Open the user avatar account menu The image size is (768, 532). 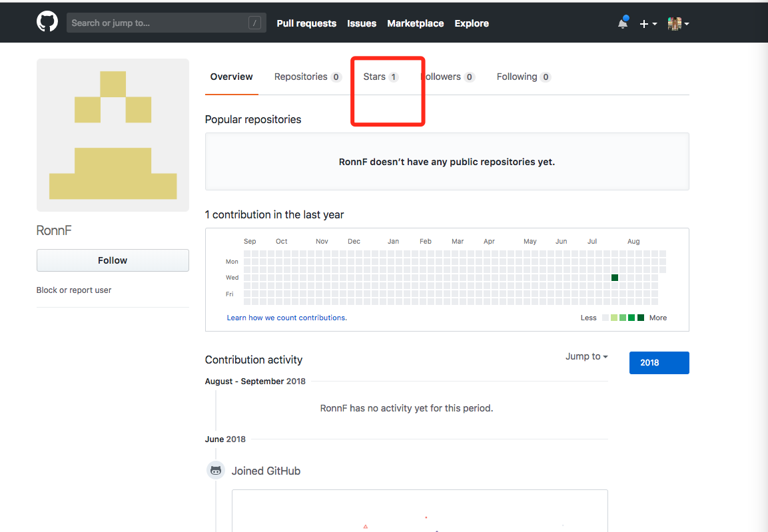click(x=678, y=23)
